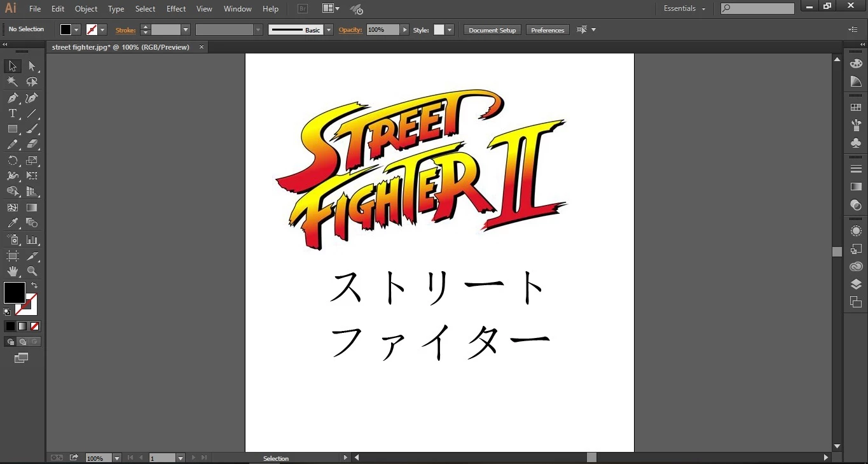Open the Basic brush definition dropdown
868x464 pixels.
(329, 30)
